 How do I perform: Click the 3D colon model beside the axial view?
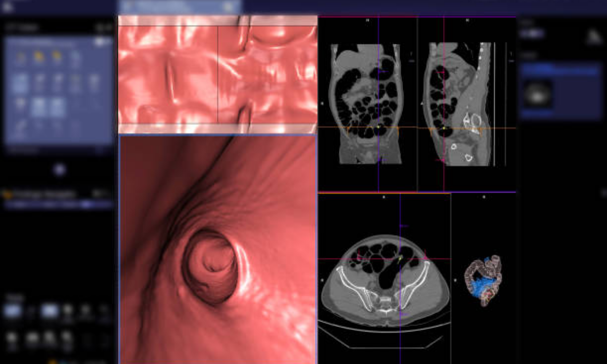483,281
